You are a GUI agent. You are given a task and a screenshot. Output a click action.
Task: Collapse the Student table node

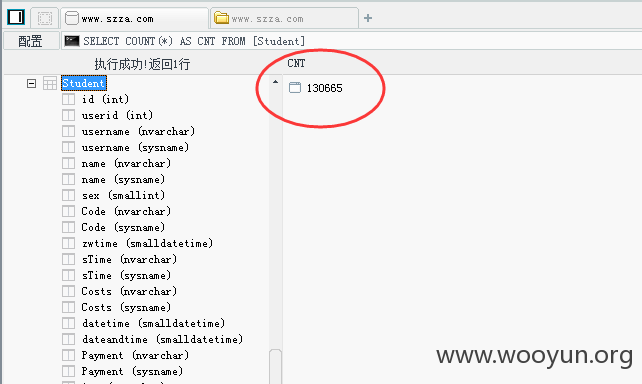(x=31, y=84)
